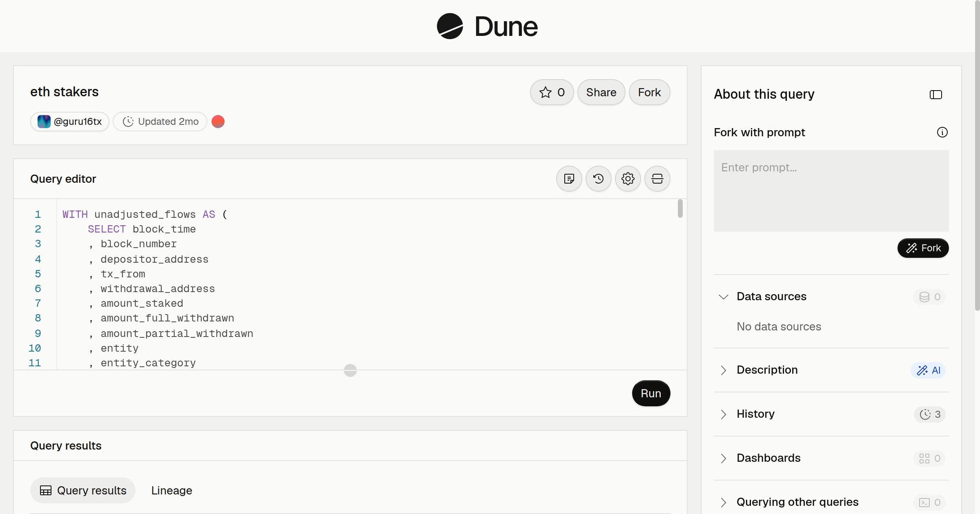The height and width of the screenshot is (514, 980).
Task: Collapse the Data sources section
Action: tap(723, 297)
